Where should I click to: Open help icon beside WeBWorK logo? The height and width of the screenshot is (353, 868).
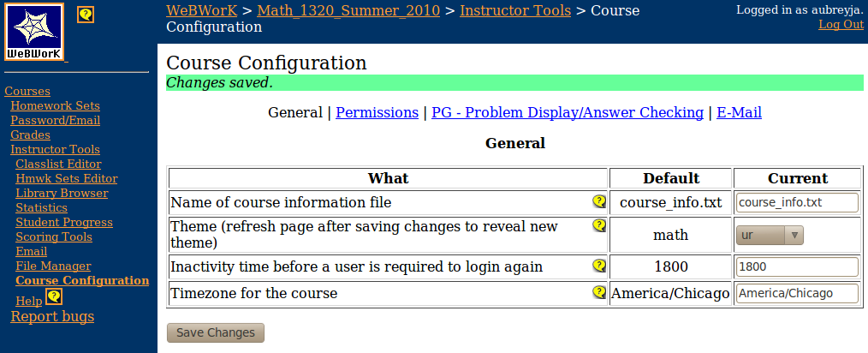click(86, 15)
